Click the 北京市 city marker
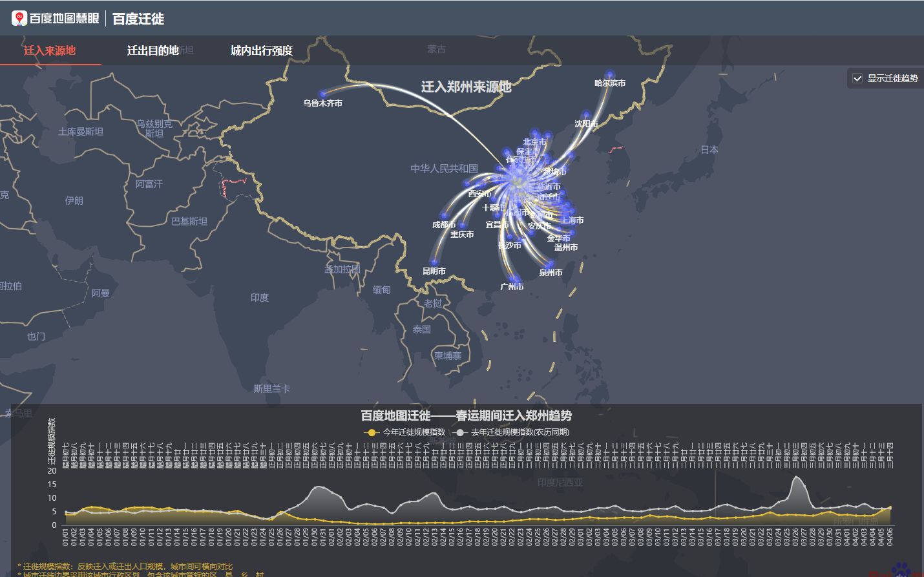This screenshot has width=924, height=577. point(535,134)
